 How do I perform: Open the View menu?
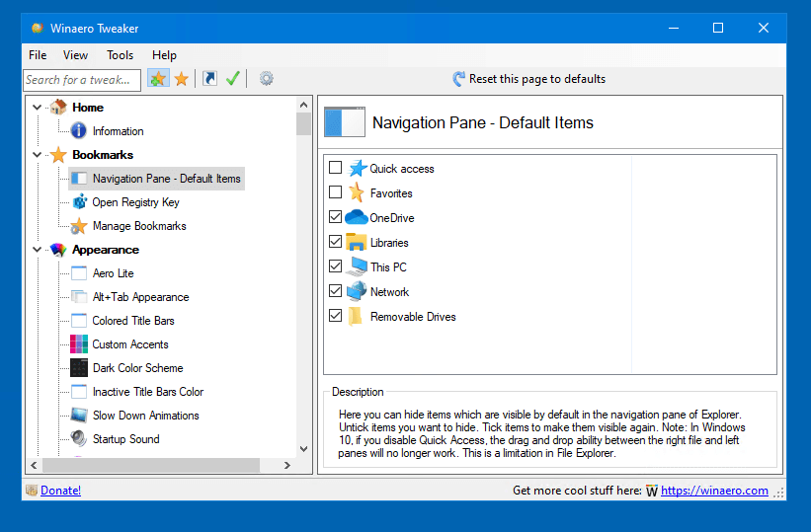click(75, 55)
